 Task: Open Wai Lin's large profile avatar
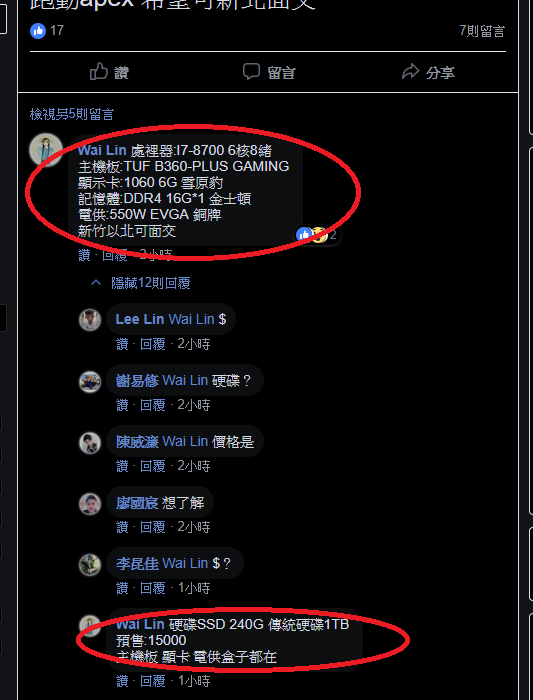(46, 150)
